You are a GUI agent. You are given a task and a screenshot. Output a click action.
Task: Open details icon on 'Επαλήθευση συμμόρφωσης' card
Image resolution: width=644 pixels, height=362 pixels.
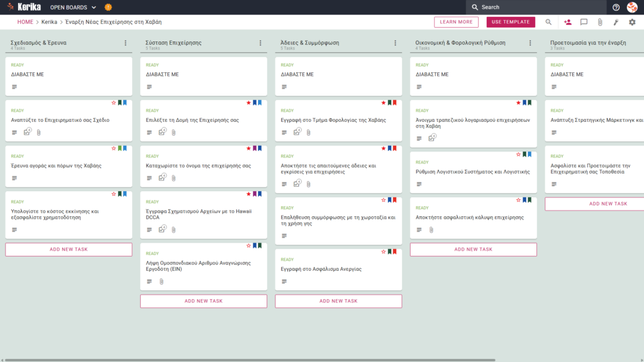284,236
